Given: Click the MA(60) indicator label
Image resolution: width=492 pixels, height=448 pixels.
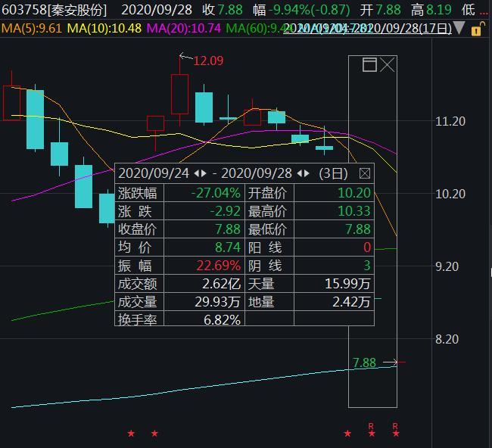Looking at the screenshot, I should (255, 29).
